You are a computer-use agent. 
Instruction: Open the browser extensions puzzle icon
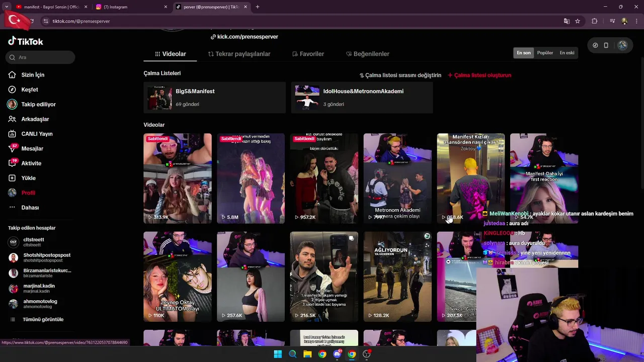pyautogui.click(x=595, y=21)
